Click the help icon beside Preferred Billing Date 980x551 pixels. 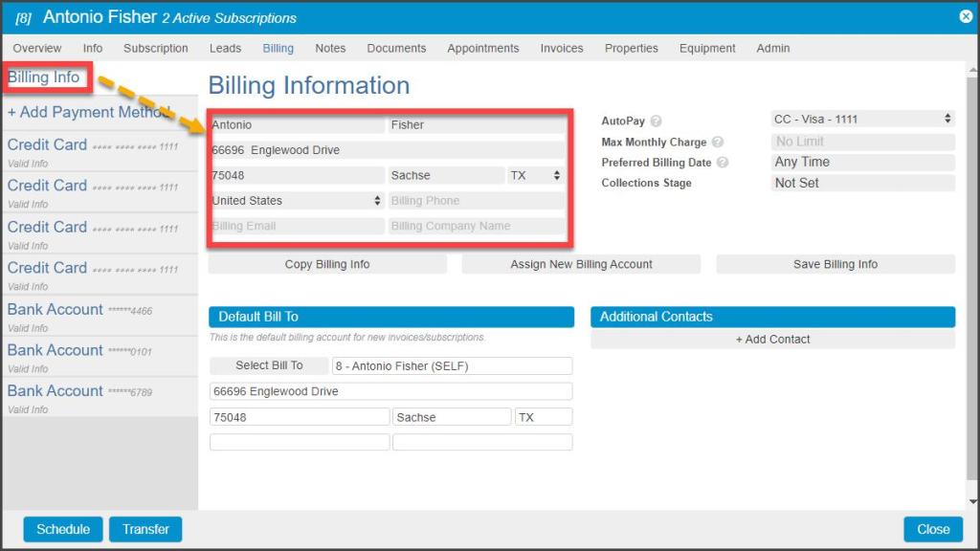tap(723, 163)
